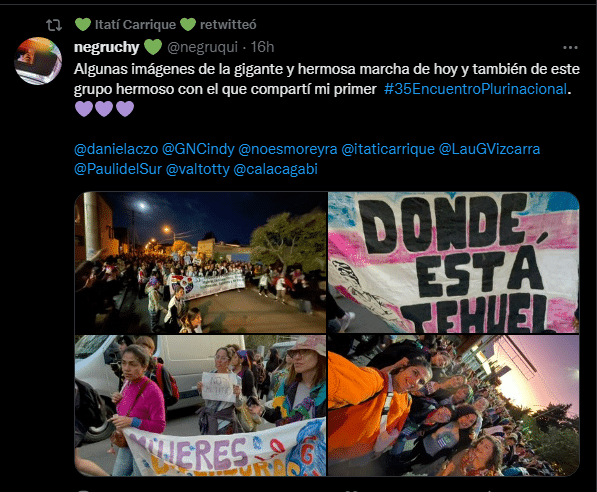Open the @itaticarrique mention
The image size is (597, 492).
pyautogui.click(x=388, y=149)
